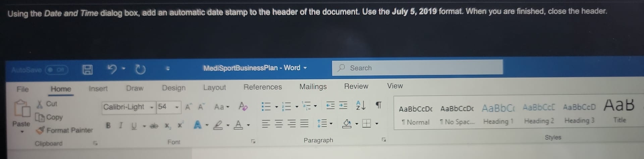Apply the Normal style
The height and width of the screenshot is (159, 644).
tap(416, 115)
